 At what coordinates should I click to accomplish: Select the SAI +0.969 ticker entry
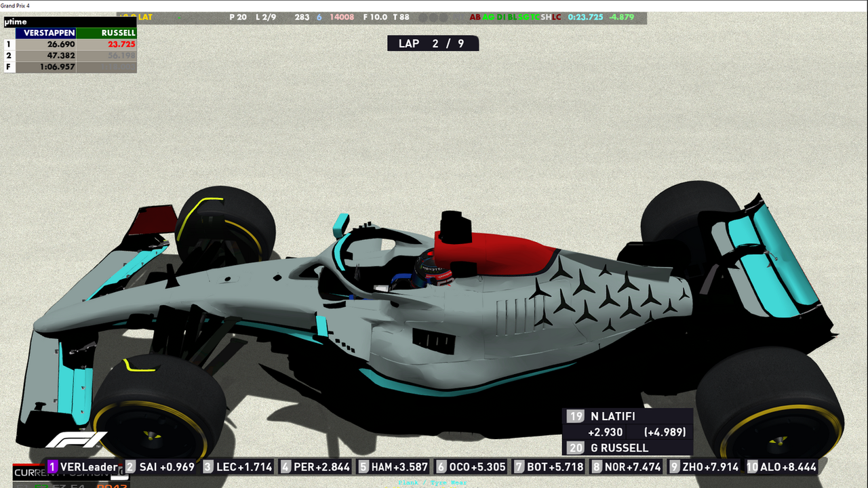pyautogui.click(x=160, y=466)
